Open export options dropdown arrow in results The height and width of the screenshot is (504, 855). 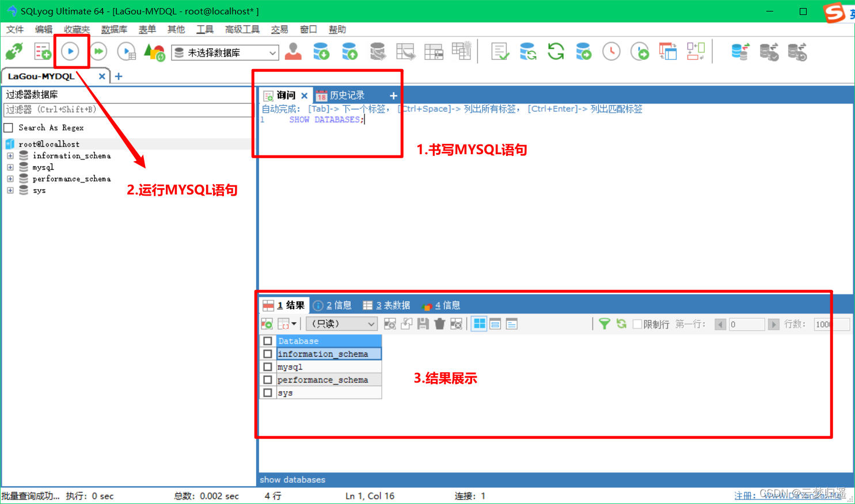point(294,324)
